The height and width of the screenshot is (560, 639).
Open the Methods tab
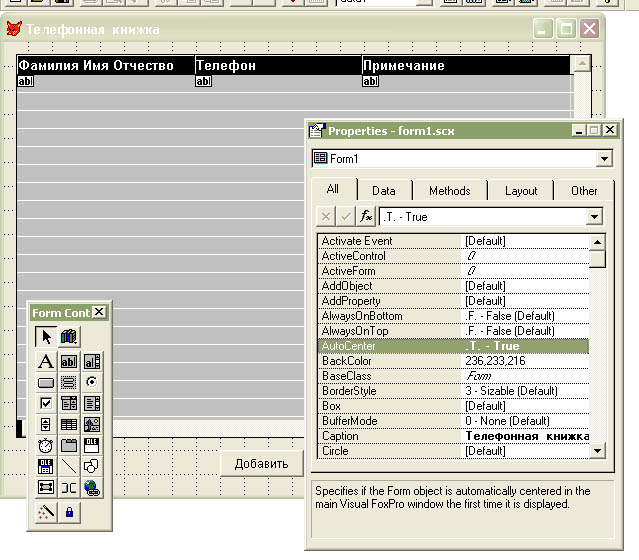(450, 191)
